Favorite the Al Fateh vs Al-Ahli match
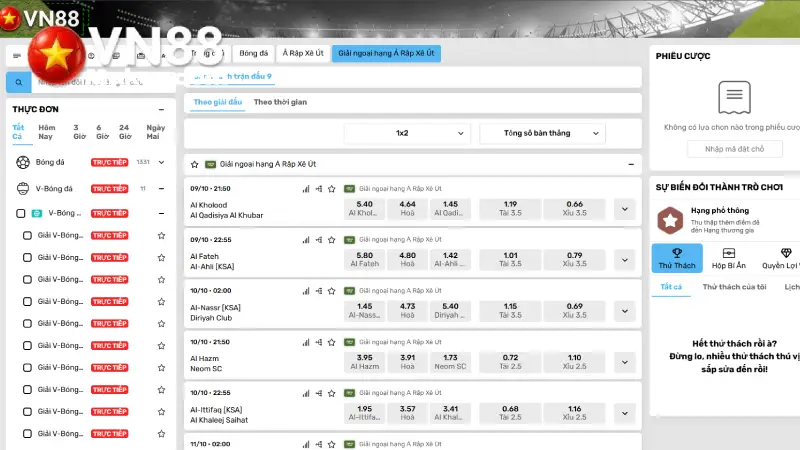Screen dimensions: 800x450 (332, 240)
